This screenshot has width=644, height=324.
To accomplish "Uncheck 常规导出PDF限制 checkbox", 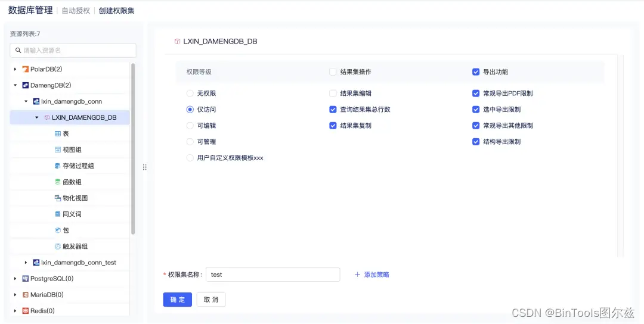I will point(476,94).
